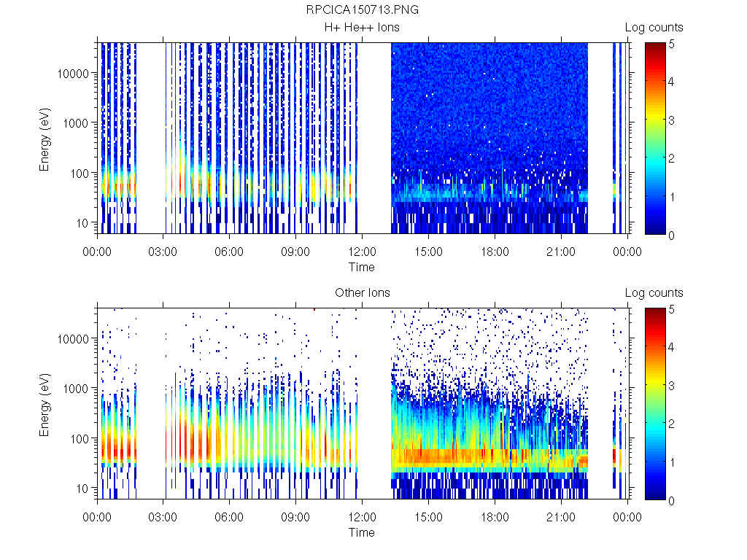Click the "0" label on upper colorbar

pos(672,236)
